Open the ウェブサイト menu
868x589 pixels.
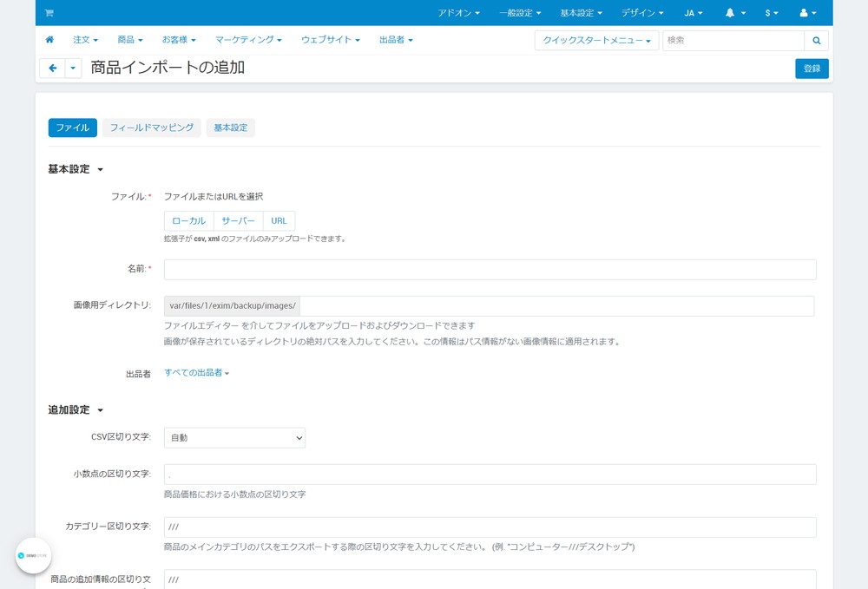pyautogui.click(x=331, y=40)
